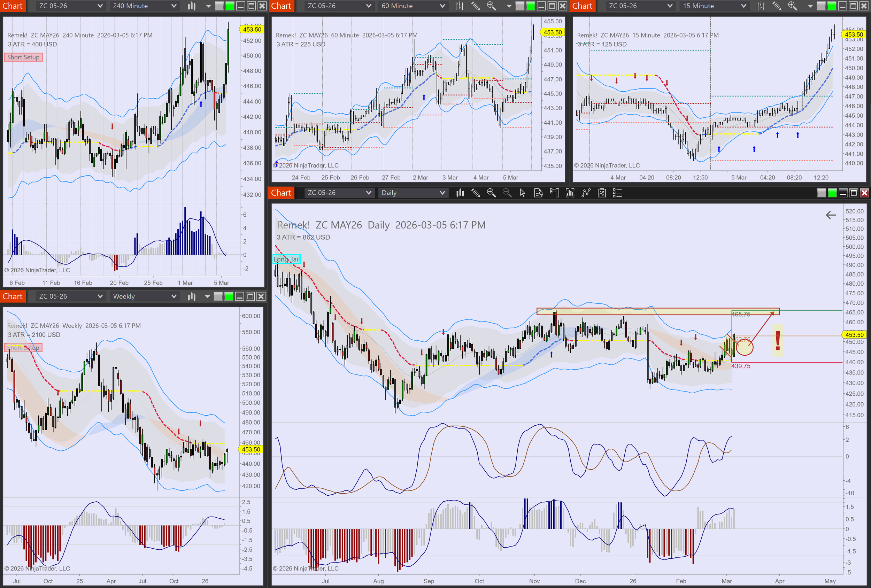Click the left arrow at Daily chart top right
Image resolution: width=871 pixels, height=588 pixels.
coord(831,215)
